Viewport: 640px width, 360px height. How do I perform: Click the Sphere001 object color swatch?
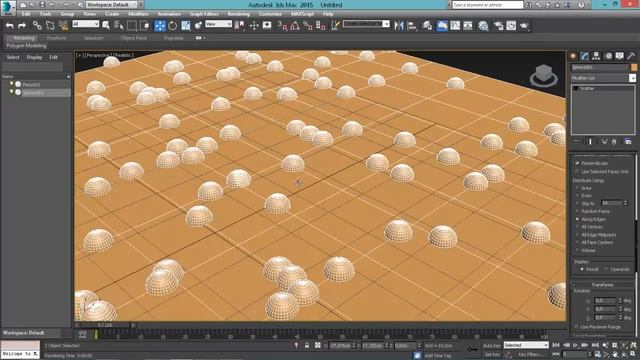click(x=633, y=67)
